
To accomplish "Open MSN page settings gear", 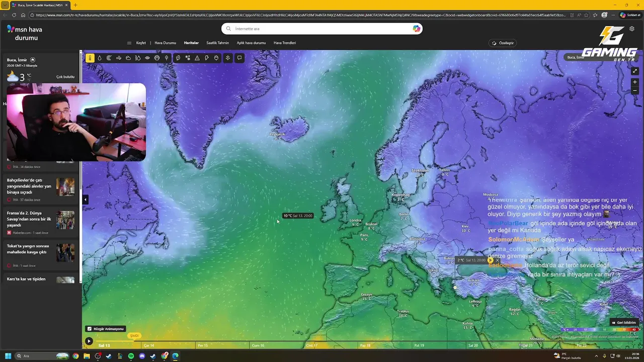I will point(632,29).
